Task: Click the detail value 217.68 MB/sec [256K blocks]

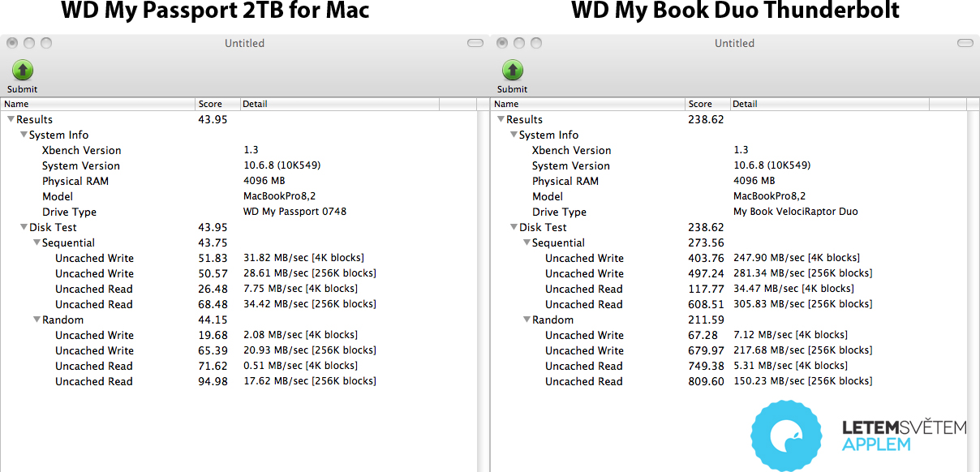Action: 802,350
